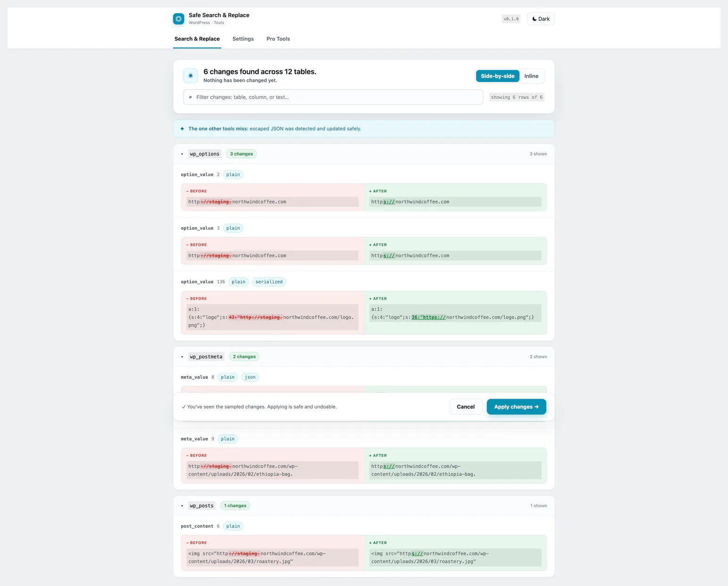This screenshot has width=728, height=586.
Task: Click the before value with roastery.jpg img tag
Action: 273,558
